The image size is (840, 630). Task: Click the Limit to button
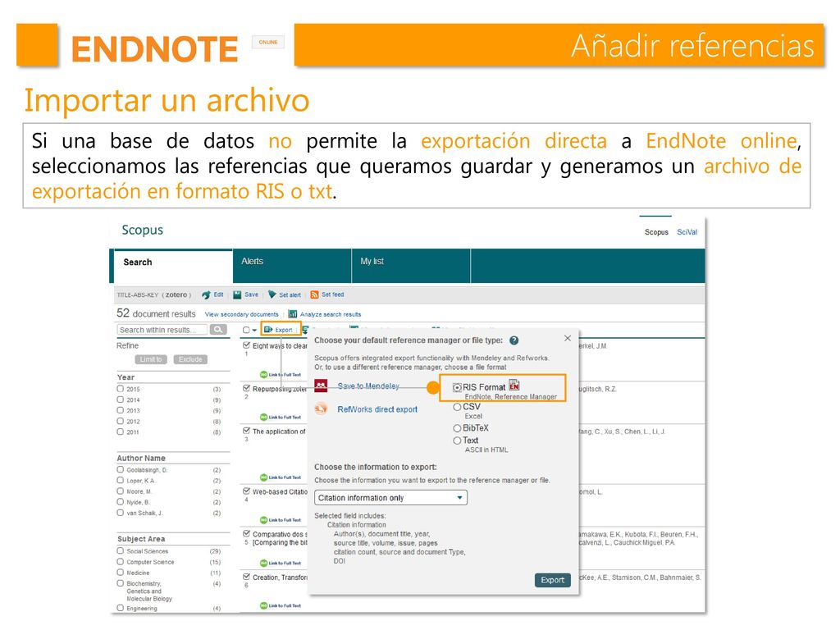tap(151, 359)
